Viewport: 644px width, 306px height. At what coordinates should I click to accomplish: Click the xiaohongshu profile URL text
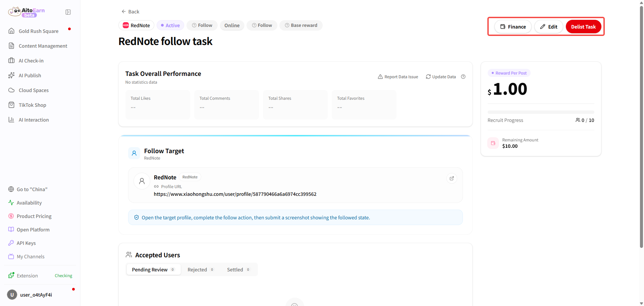tap(235, 194)
